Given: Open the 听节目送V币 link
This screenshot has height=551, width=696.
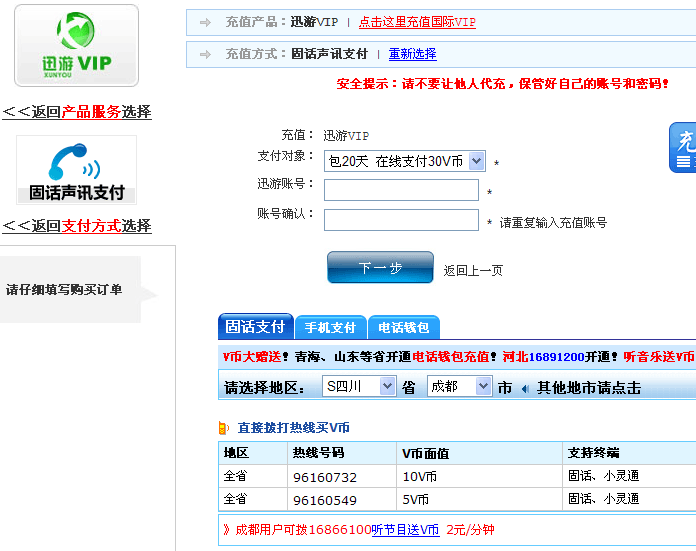Looking at the screenshot, I should pyautogui.click(x=405, y=529).
